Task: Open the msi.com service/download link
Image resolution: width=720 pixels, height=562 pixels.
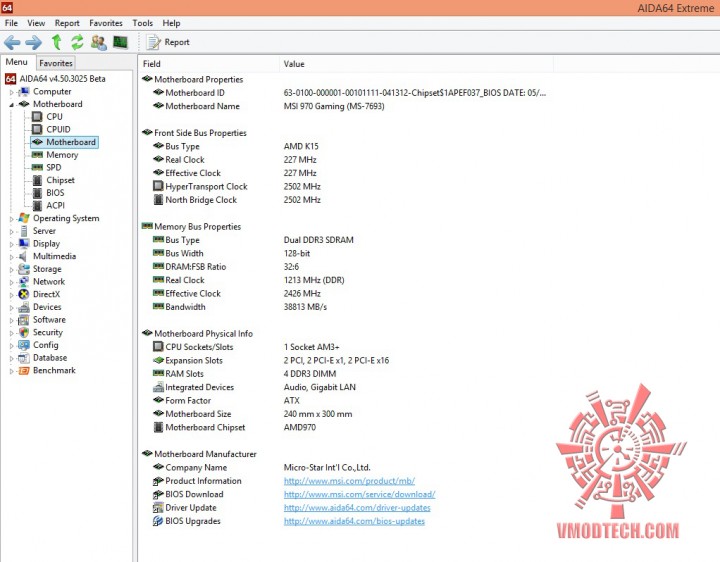Action: click(x=359, y=494)
